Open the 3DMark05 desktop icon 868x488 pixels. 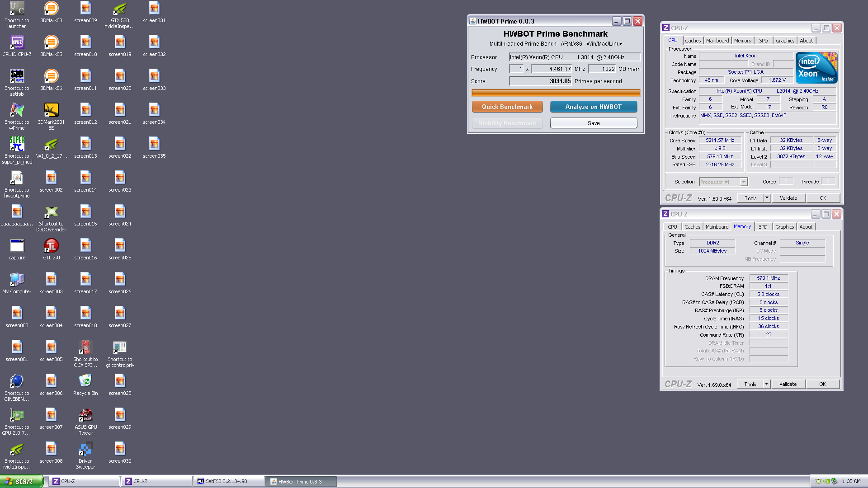pyautogui.click(x=51, y=46)
